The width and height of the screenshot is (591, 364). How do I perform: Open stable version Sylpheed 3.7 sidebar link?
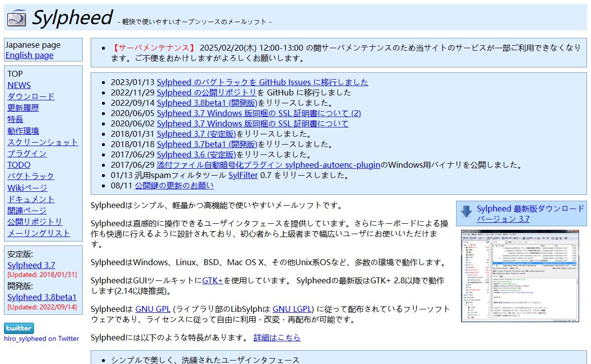pyautogui.click(x=32, y=265)
